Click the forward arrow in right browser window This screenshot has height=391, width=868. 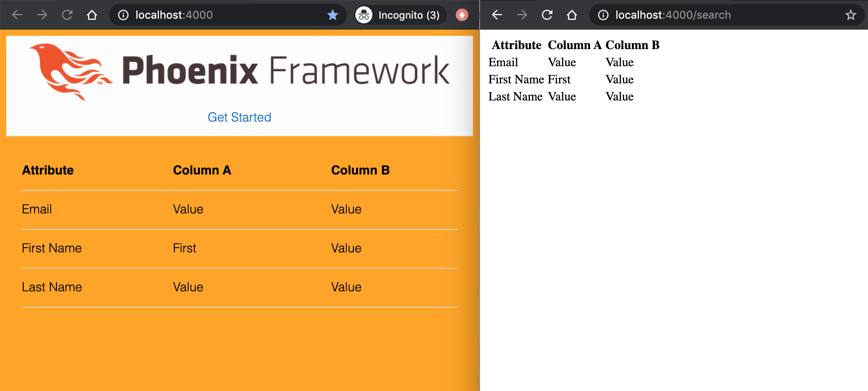click(522, 15)
